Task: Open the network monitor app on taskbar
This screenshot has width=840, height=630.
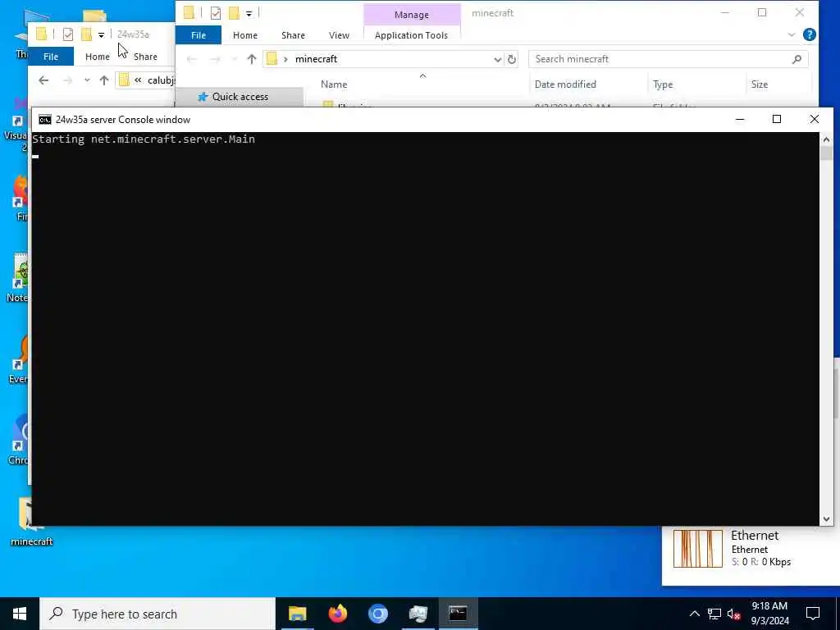Action: [x=418, y=614]
